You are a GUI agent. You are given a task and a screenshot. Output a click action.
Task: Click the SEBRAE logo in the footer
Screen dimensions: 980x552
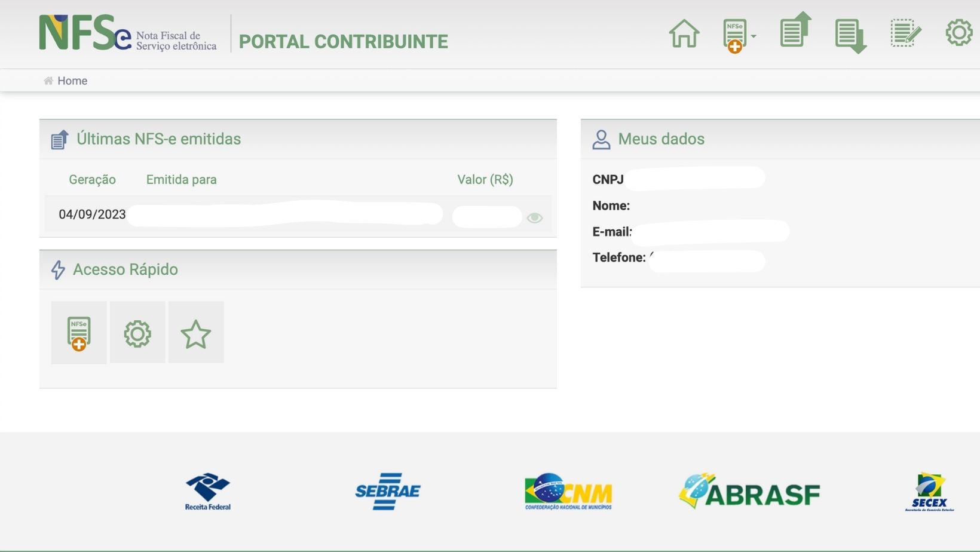point(387,492)
